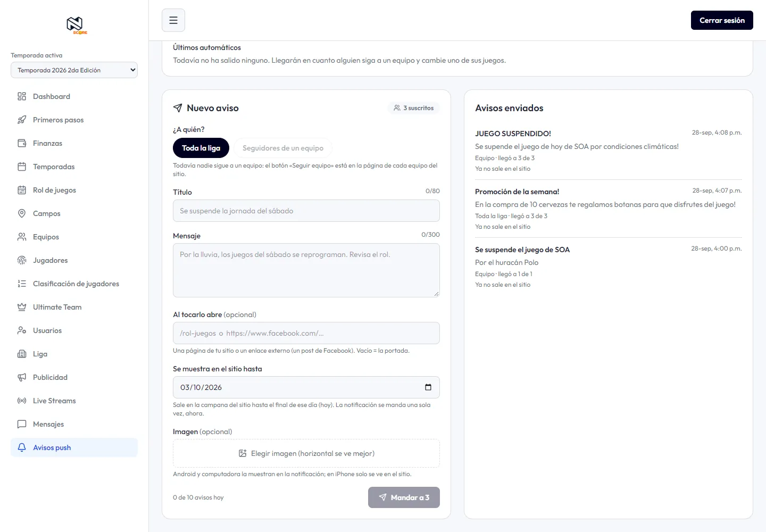Open the Temporada activa season dropdown
Screen dimensions: 766x532
pyautogui.click(x=74, y=70)
